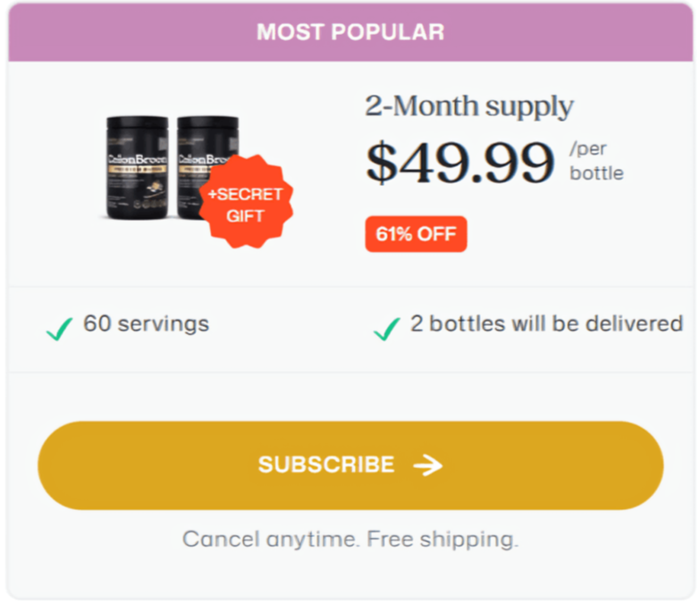
Task: Click the /per bottle label
Action: click(595, 161)
